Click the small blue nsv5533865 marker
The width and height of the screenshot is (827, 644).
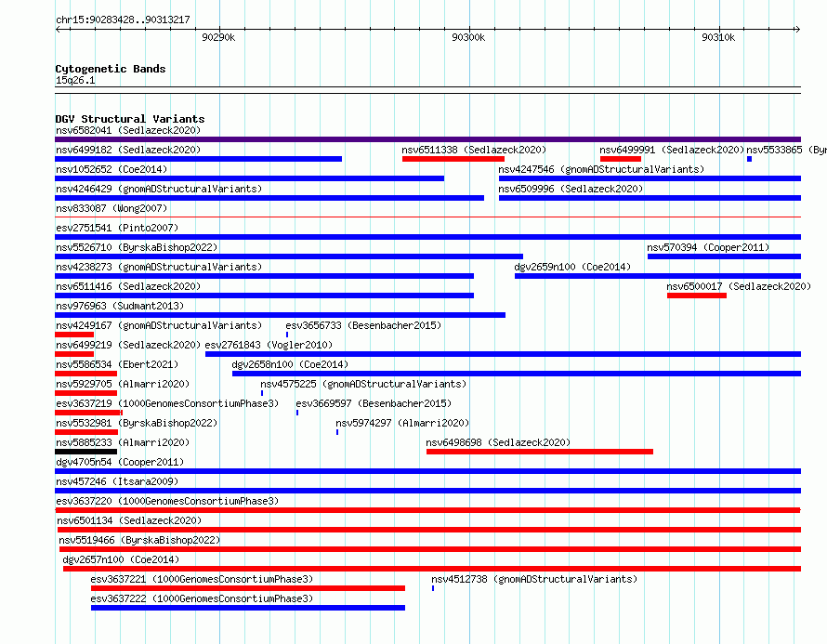[749, 159]
